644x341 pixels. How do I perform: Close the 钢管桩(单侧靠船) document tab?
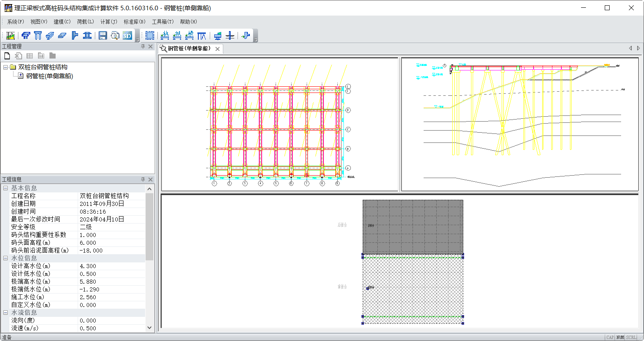pyautogui.click(x=218, y=49)
